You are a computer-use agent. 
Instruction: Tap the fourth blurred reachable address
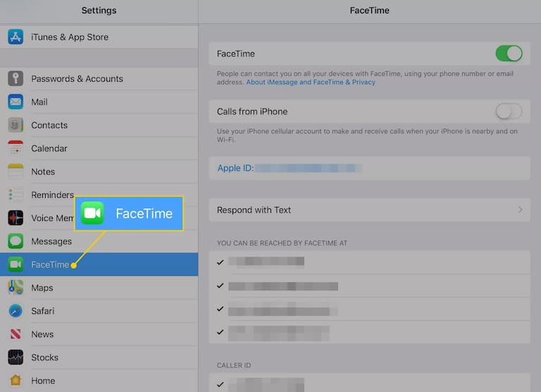(279, 333)
